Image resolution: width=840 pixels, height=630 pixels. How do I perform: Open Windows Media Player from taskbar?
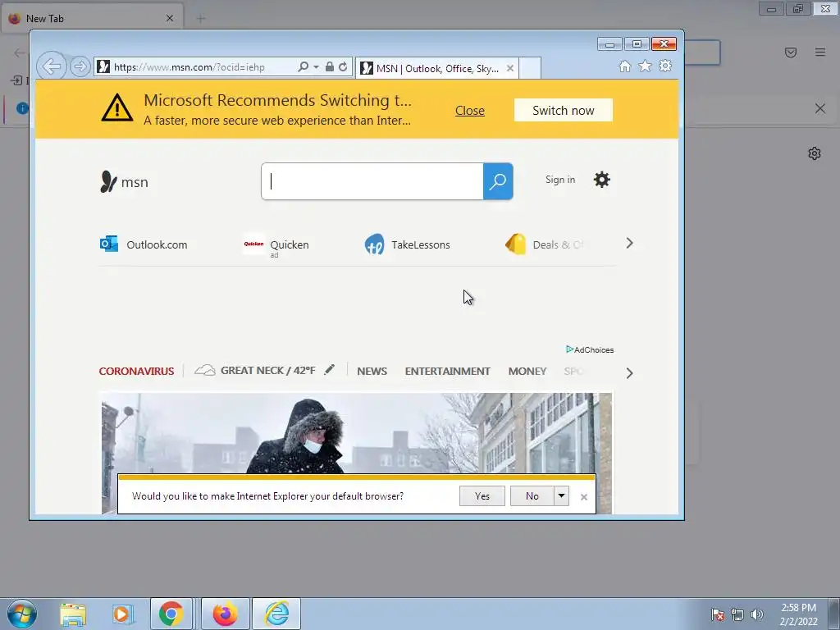click(x=121, y=614)
